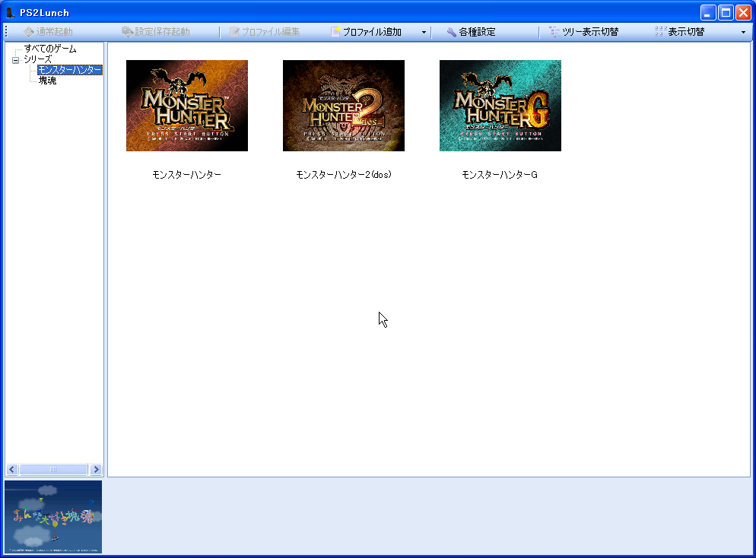Switch view mode with 表示切替
Image resolution: width=756 pixels, height=558 pixels.
(x=686, y=32)
